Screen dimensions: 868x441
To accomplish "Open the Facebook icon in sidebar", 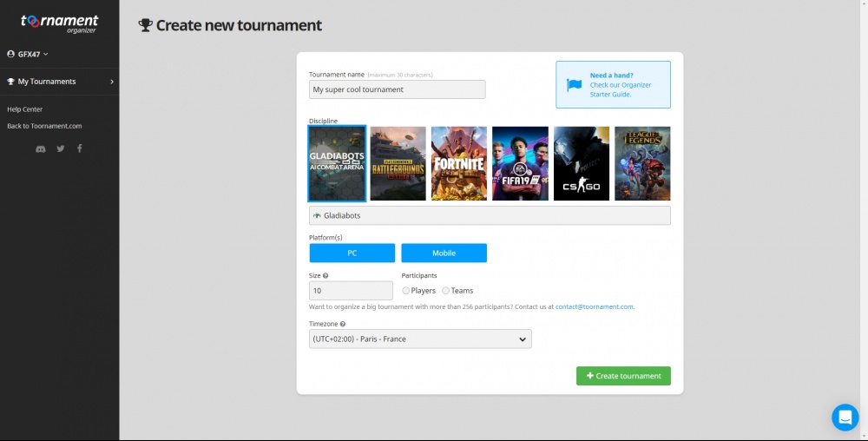I will (80, 148).
